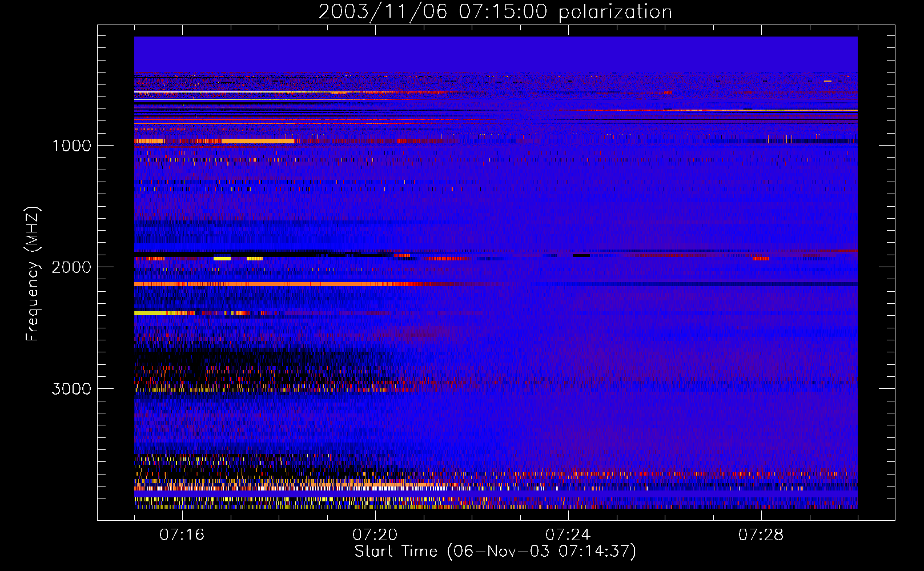This screenshot has width=924, height=571.
Task: Click the 3000 frequency tick label
Action: 71,389
